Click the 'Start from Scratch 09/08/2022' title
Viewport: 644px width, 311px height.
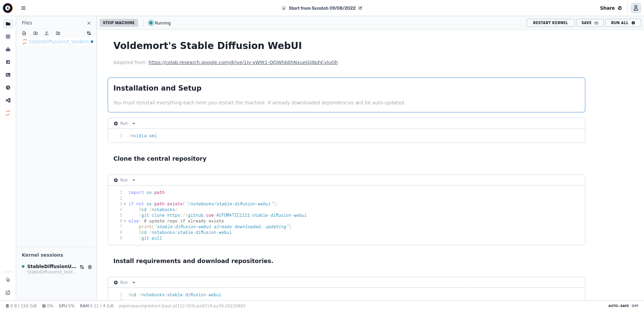pos(322,8)
